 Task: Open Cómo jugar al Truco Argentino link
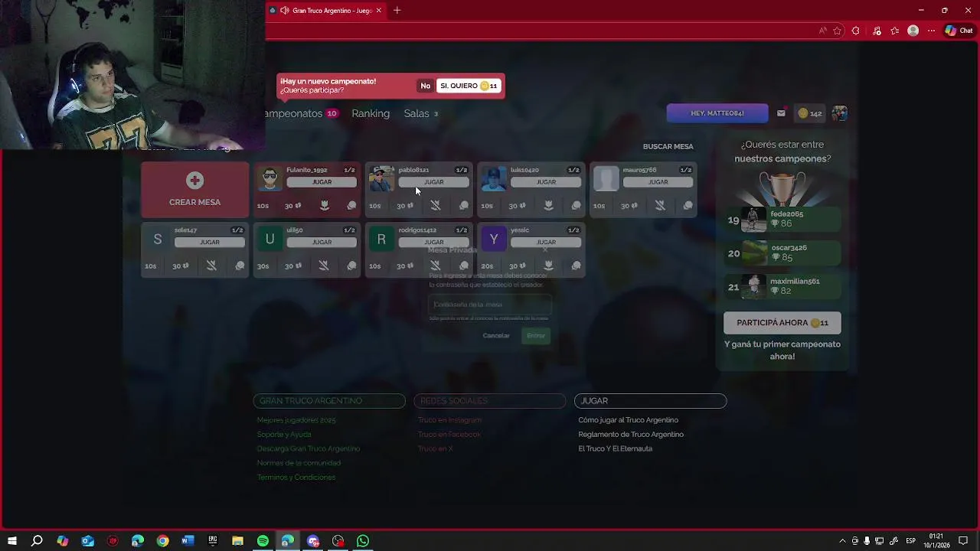629,420
